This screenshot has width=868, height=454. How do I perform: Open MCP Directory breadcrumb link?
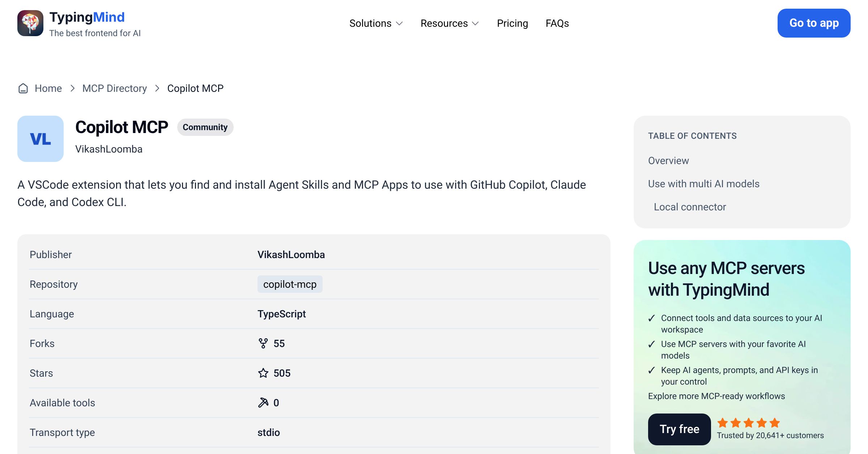(x=115, y=88)
